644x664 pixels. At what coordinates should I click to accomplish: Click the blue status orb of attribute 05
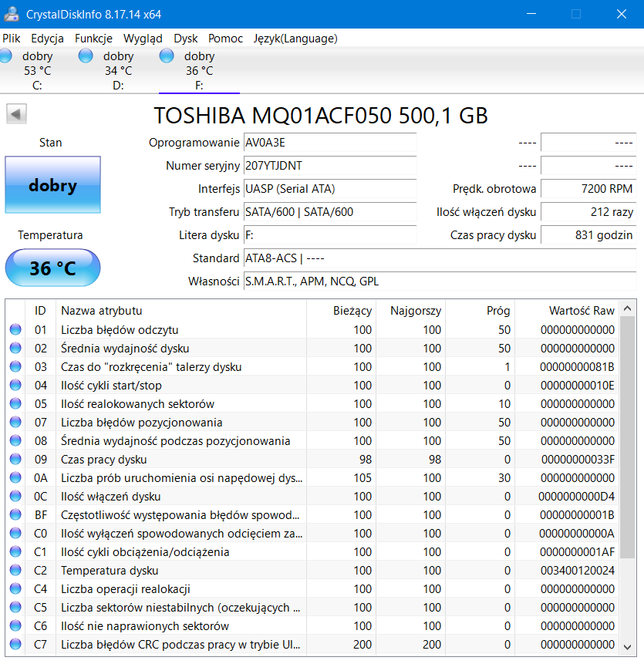click(x=15, y=403)
